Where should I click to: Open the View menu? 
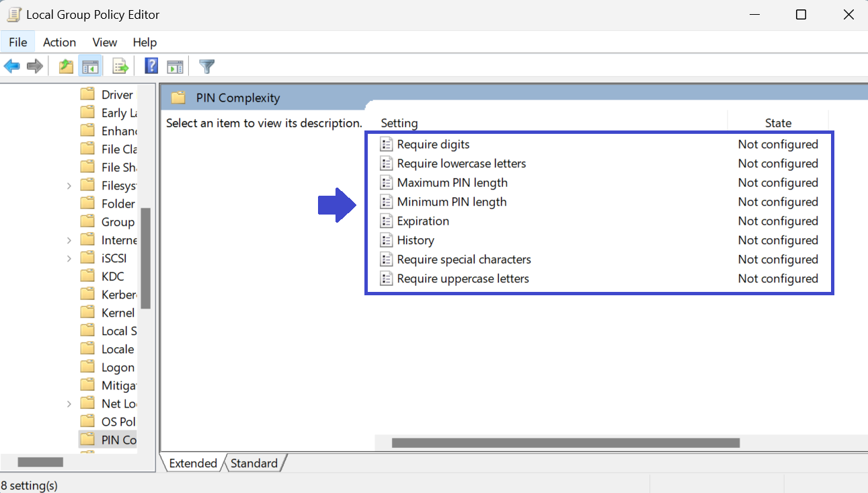104,42
